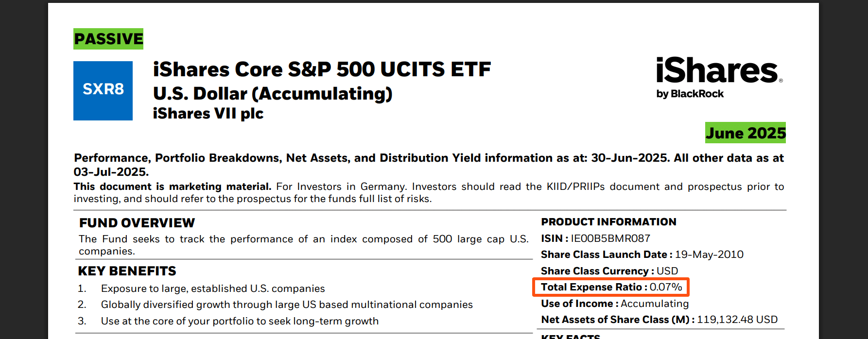Click the blue SXR8 ticker logo

[x=103, y=91]
